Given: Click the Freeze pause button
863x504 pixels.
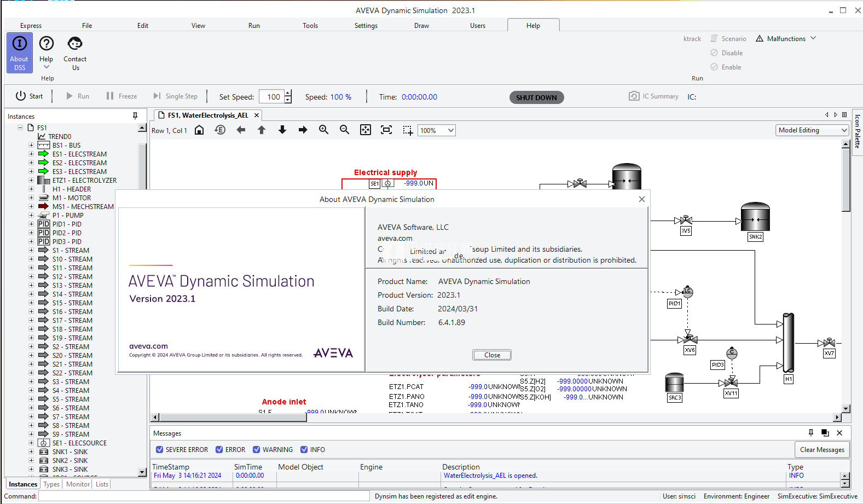Looking at the screenshot, I should tap(121, 96).
